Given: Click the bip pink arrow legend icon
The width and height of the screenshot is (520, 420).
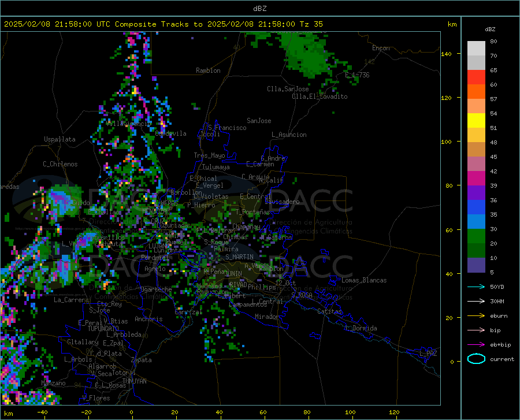Looking at the screenshot, I should (x=476, y=330).
